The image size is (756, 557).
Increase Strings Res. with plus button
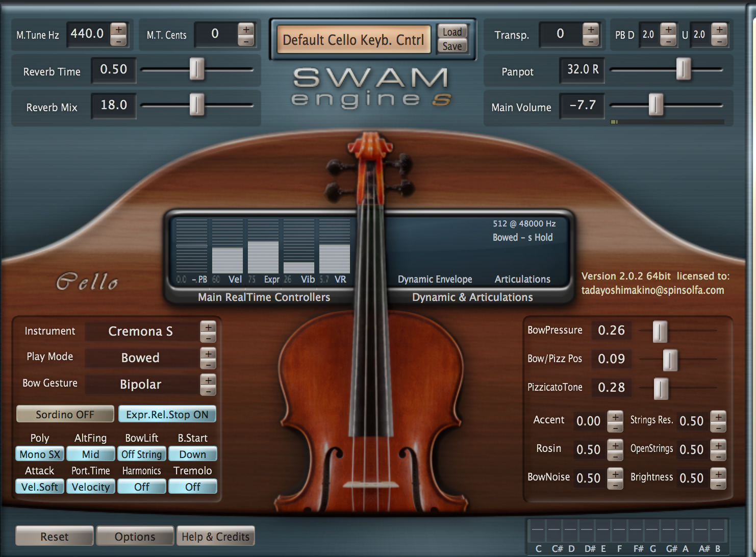718,416
